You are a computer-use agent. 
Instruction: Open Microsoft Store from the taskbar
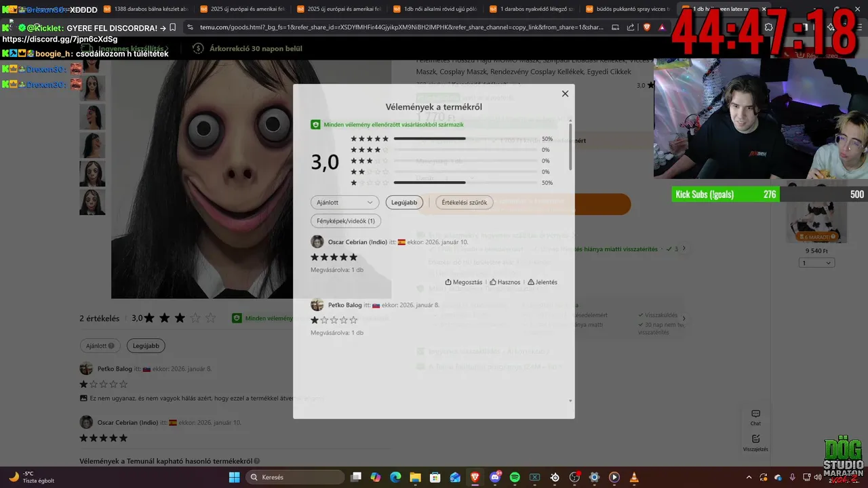(435, 477)
